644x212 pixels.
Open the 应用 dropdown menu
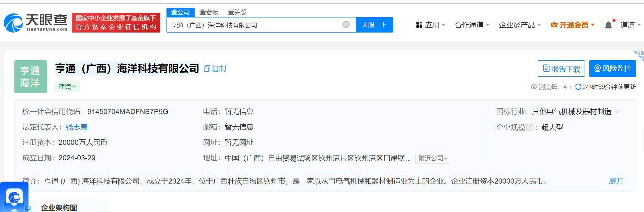(x=430, y=25)
